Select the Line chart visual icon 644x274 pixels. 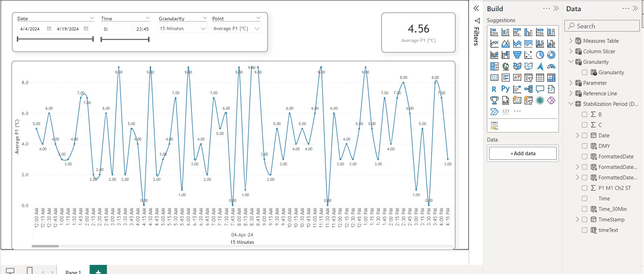tap(494, 44)
